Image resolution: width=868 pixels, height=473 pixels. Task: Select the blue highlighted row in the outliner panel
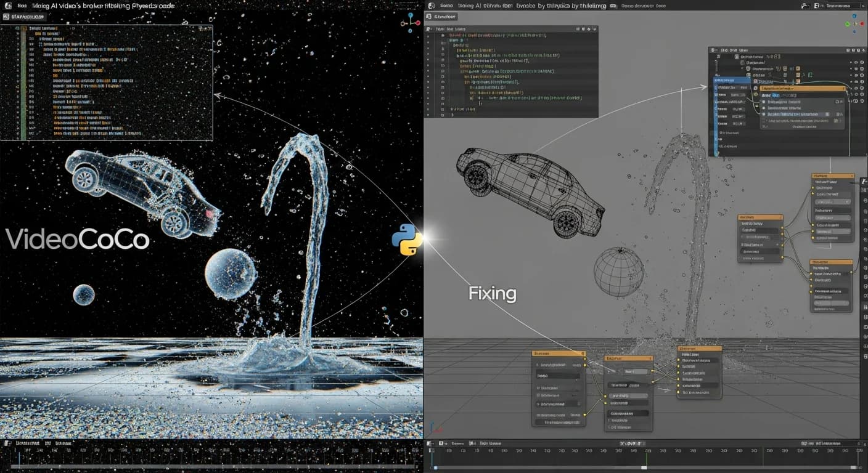732,80
